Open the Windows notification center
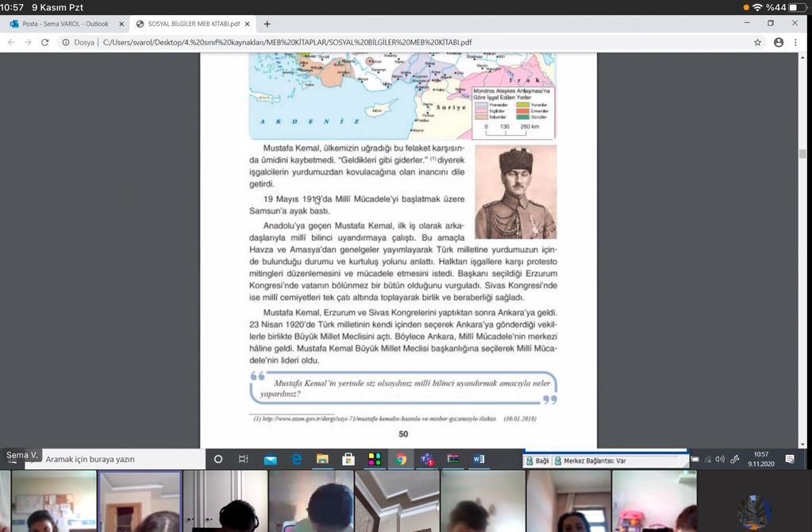This screenshot has width=812, height=532. point(790,459)
